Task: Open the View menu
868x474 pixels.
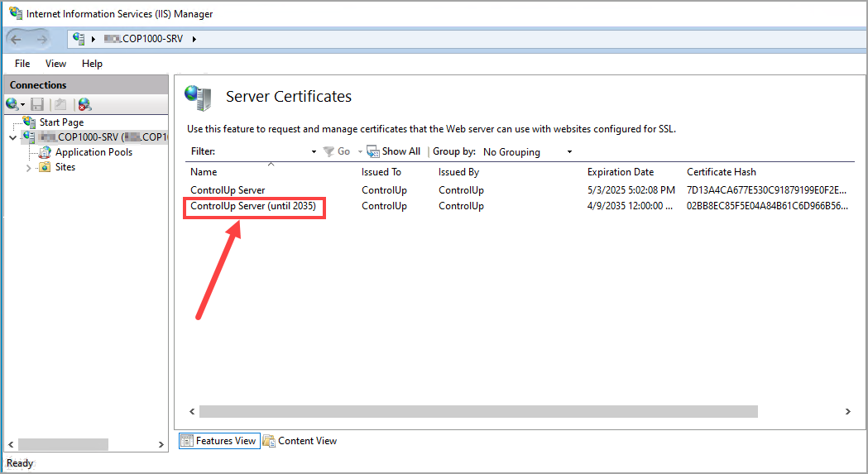Action: (x=55, y=64)
